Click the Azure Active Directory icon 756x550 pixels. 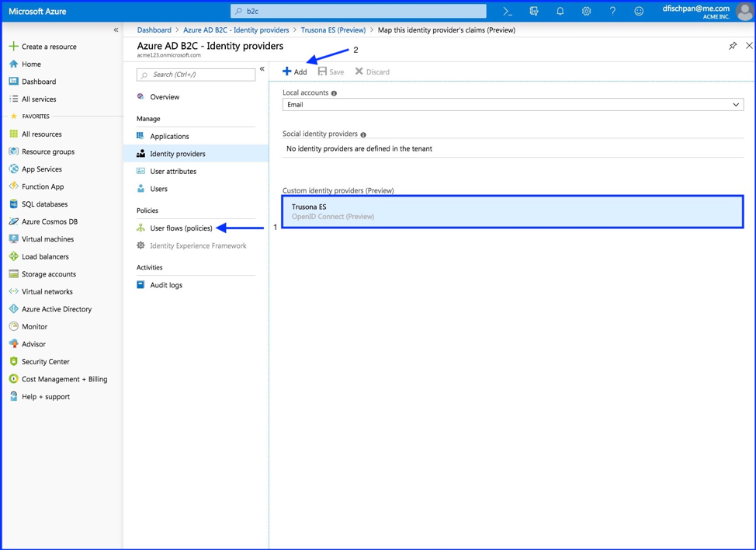[x=13, y=308]
